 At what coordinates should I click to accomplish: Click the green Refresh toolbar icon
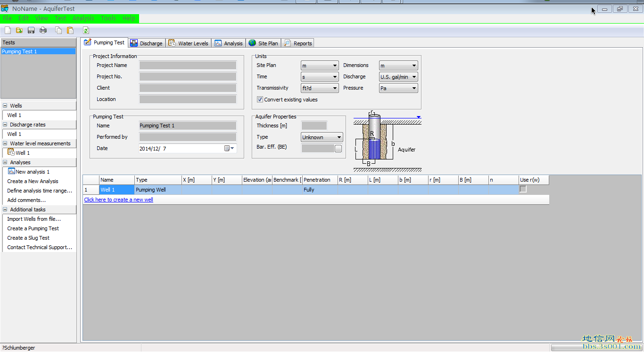(86, 30)
